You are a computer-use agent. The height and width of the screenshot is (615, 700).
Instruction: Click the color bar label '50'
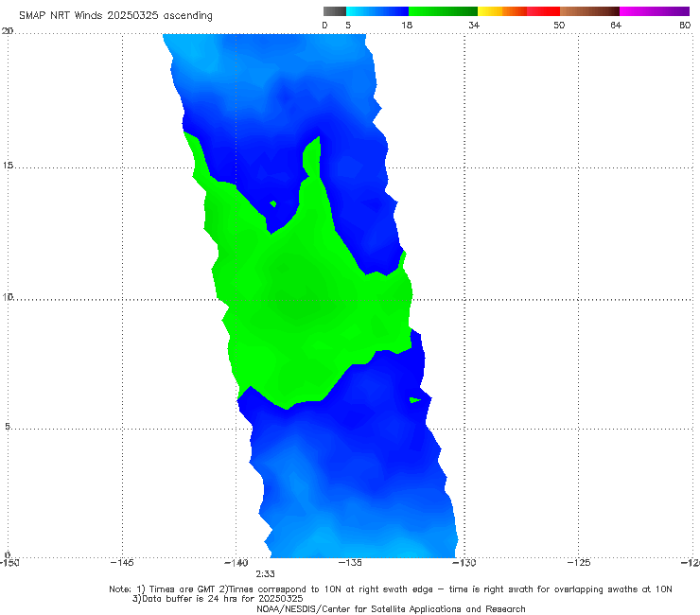559,25
